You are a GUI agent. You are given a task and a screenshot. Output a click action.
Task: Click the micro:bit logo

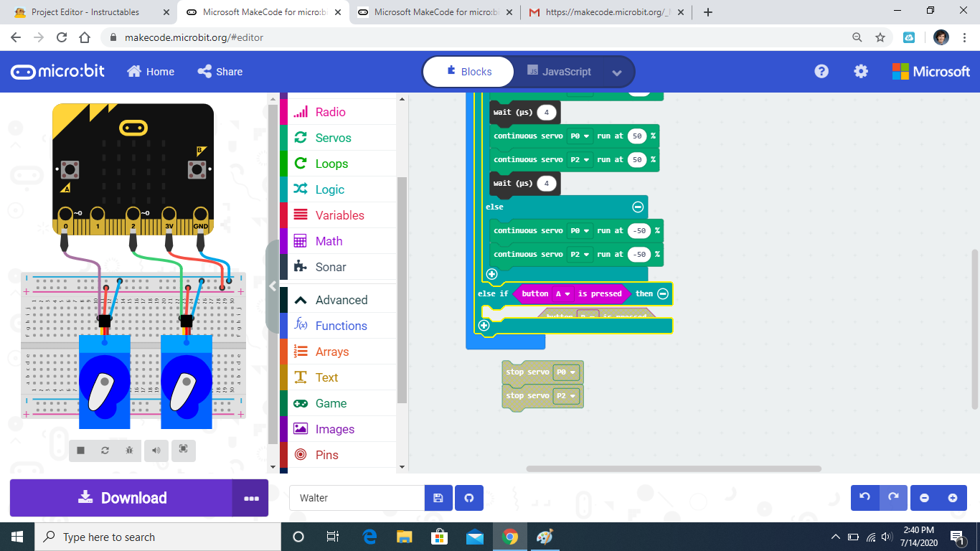57,72
